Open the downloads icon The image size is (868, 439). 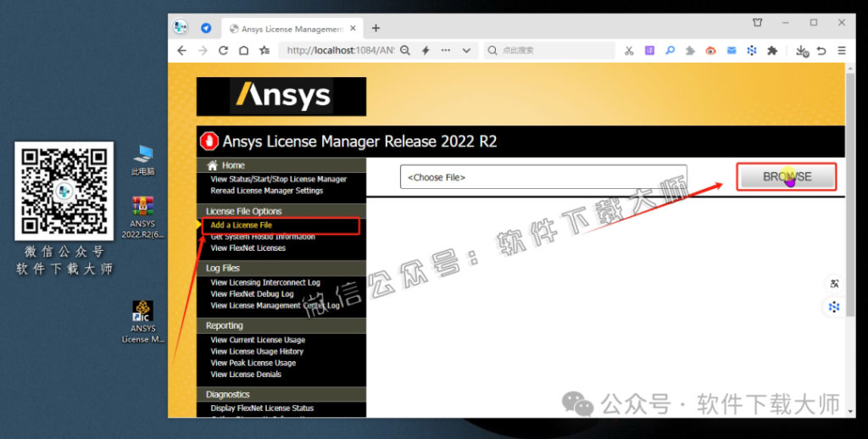pyautogui.click(x=802, y=51)
